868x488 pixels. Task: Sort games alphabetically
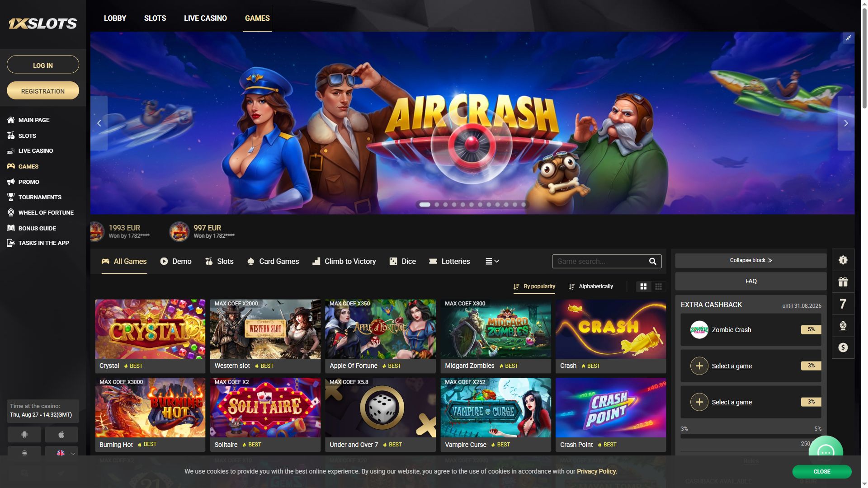591,286
